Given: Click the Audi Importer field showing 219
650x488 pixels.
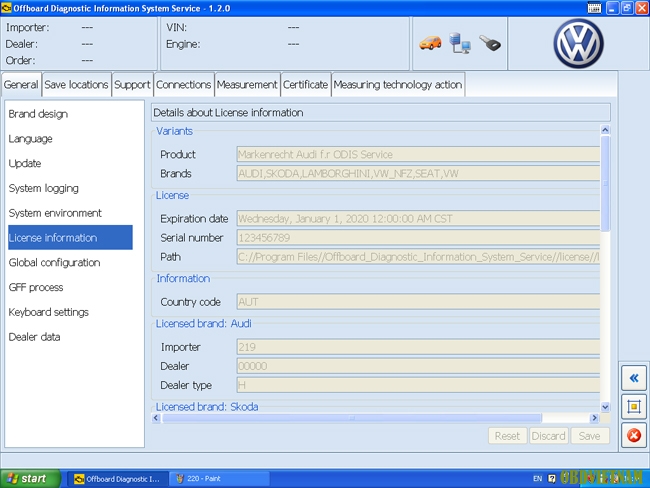Looking at the screenshot, I should (418, 347).
